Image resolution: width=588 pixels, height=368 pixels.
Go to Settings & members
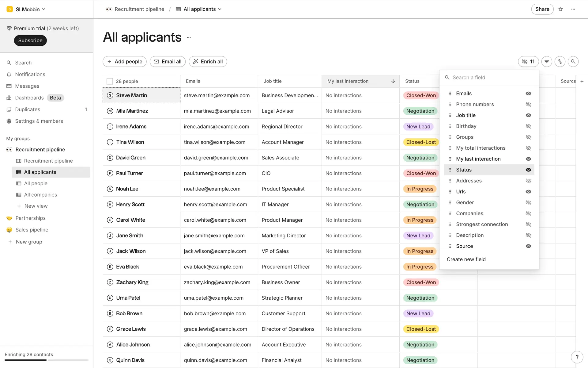(x=39, y=121)
